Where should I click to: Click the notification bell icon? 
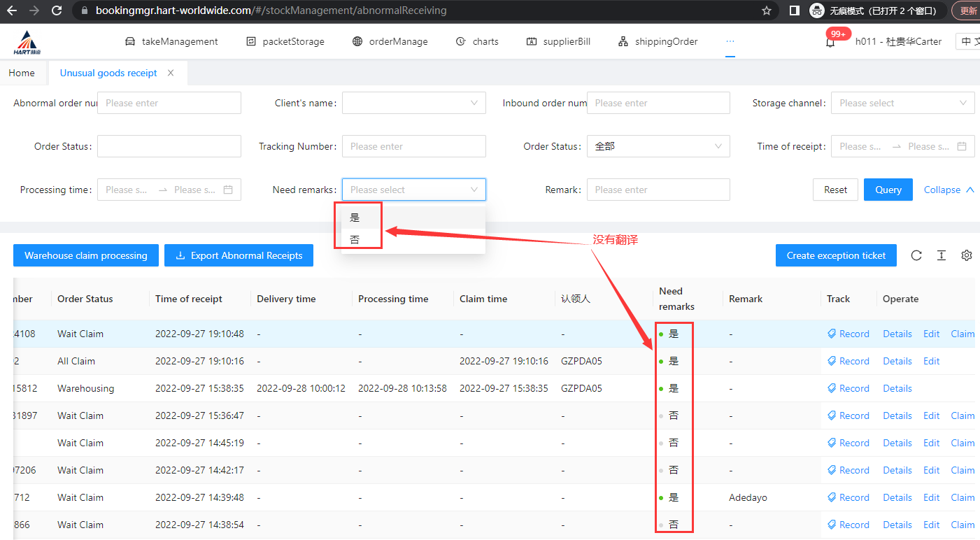click(830, 43)
